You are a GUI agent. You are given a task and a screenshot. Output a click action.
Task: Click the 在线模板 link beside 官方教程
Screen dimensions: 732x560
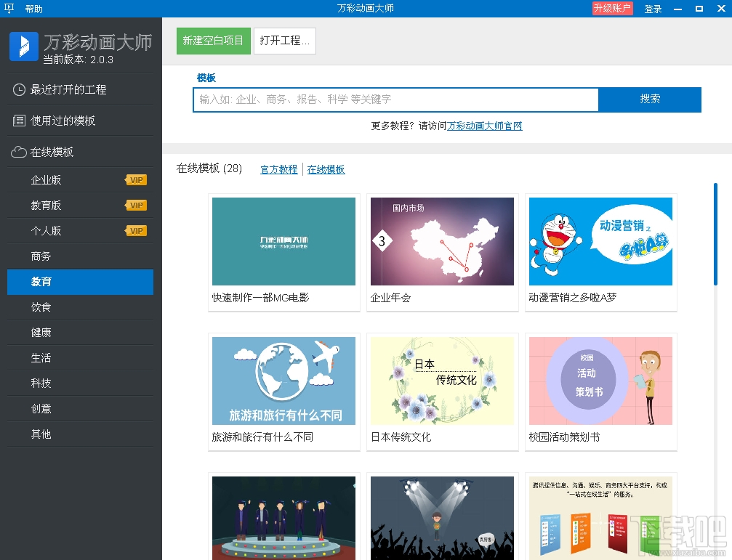click(x=326, y=169)
